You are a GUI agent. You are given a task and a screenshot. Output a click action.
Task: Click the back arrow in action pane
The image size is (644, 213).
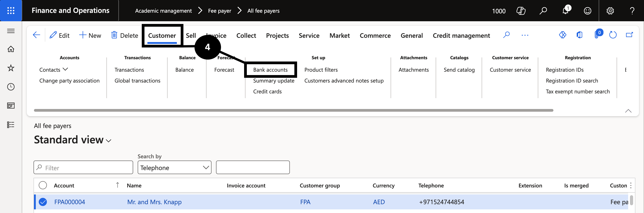coord(36,35)
